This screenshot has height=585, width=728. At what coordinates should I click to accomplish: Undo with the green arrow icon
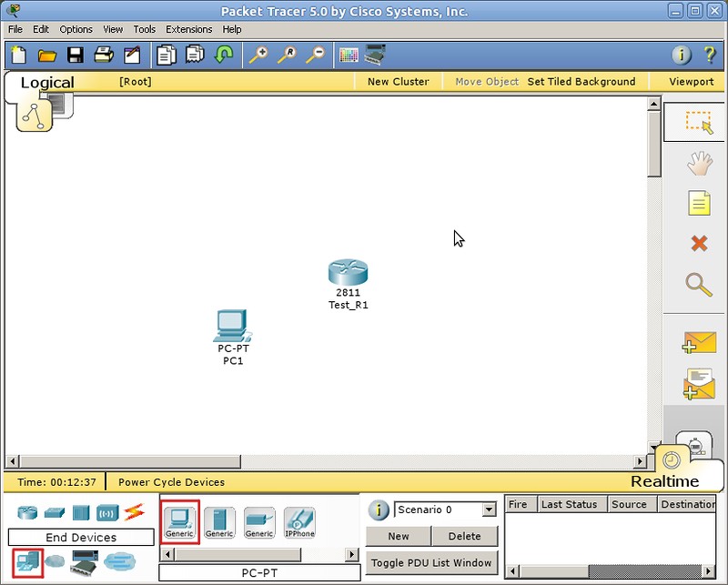click(224, 54)
